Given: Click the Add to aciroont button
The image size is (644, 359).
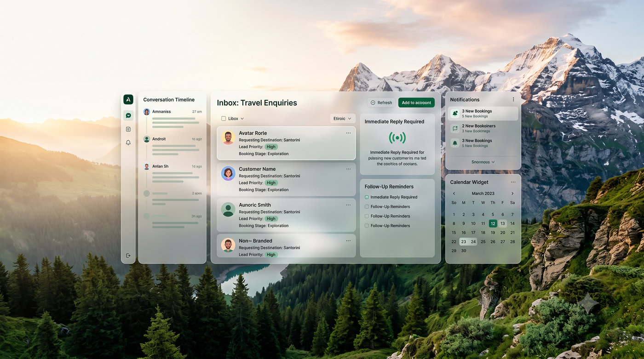Looking at the screenshot, I should tap(416, 103).
